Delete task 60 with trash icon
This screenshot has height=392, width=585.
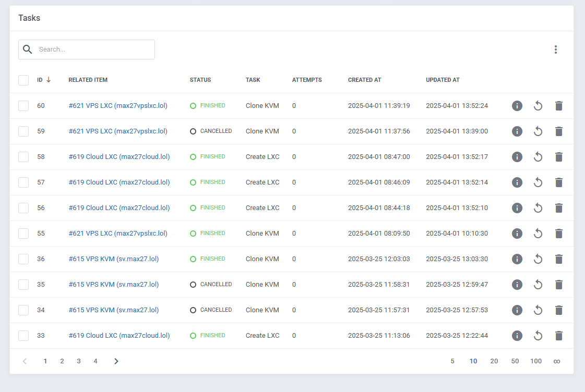coord(558,106)
